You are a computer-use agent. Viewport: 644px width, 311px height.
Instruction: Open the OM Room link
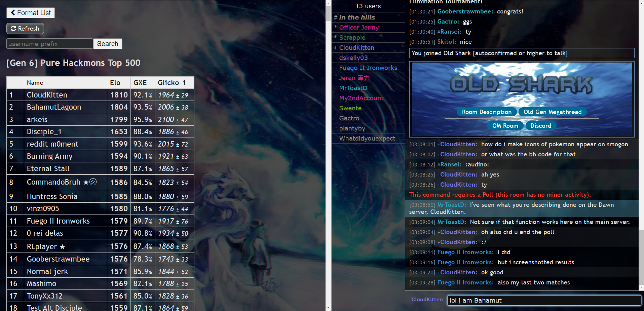(x=505, y=126)
